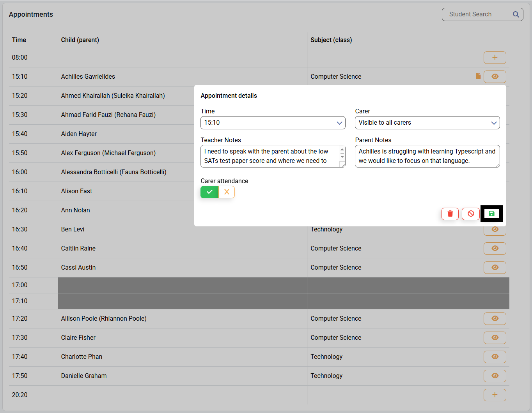
Task: Click the red trash delete icon
Action: click(x=450, y=214)
